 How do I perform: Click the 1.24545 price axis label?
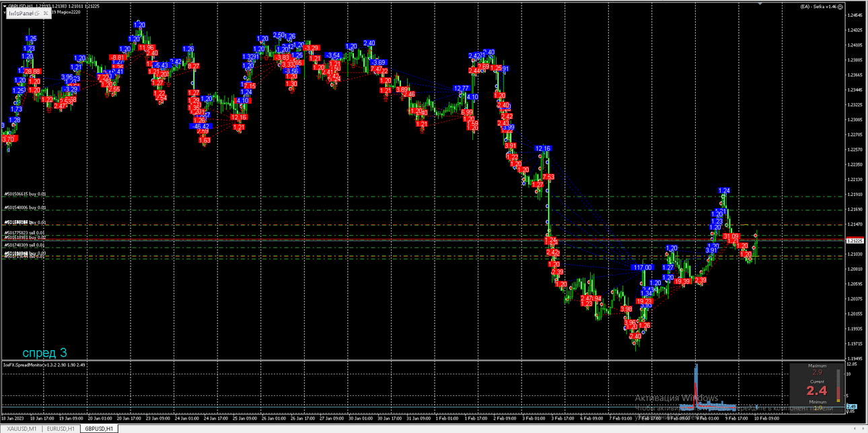click(x=857, y=15)
